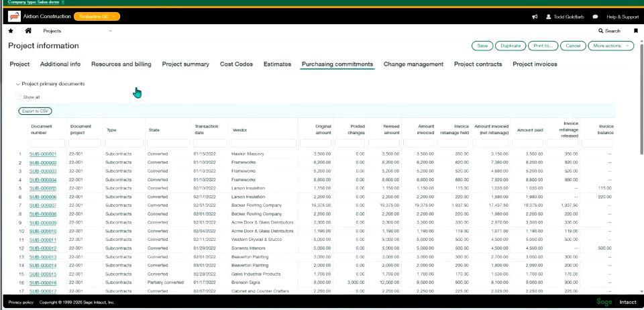
Task: Toggle the Show all checkbox
Action: tap(17, 97)
